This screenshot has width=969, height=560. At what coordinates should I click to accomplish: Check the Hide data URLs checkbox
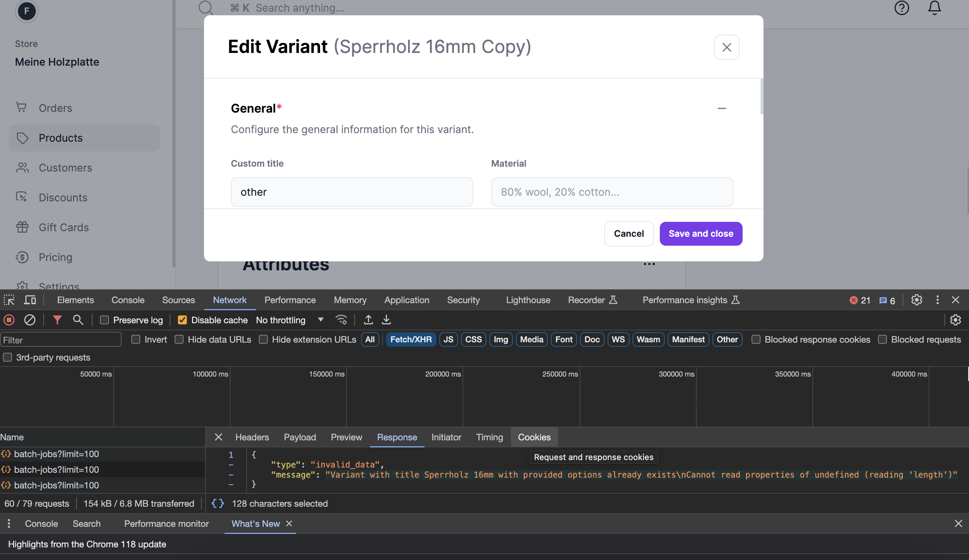coord(179,339)
